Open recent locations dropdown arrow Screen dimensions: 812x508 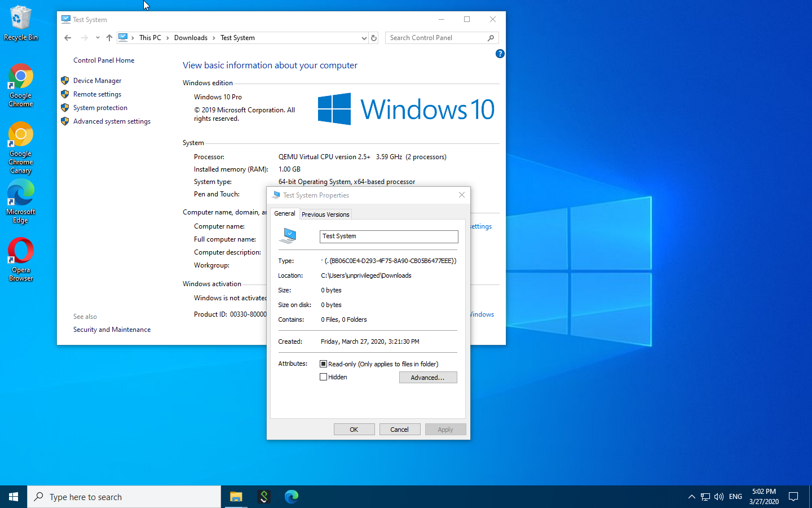98,38
